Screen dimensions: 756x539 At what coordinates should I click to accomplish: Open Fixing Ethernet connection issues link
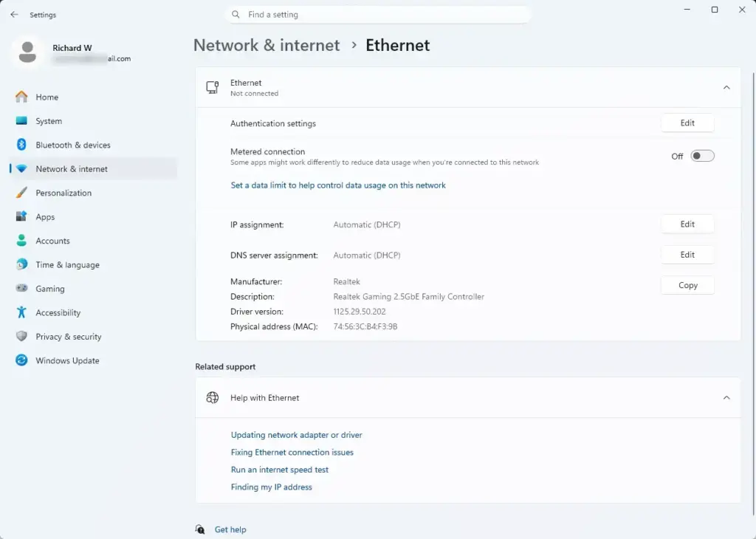(292, 452)
